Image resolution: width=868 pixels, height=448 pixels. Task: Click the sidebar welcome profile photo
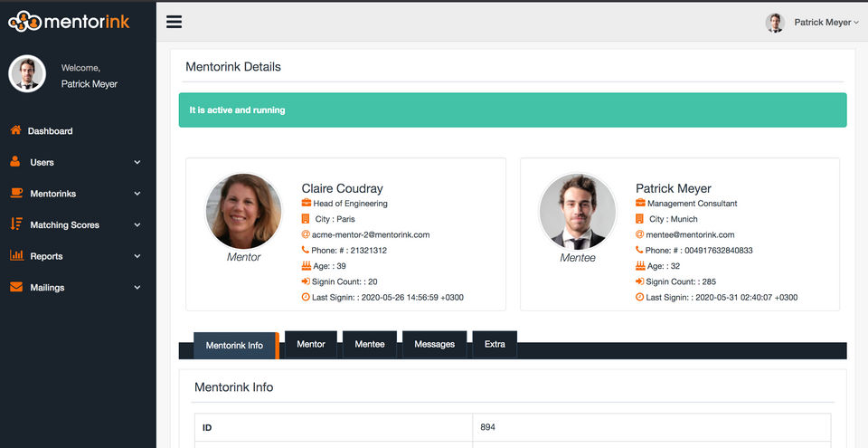(27, 73)
